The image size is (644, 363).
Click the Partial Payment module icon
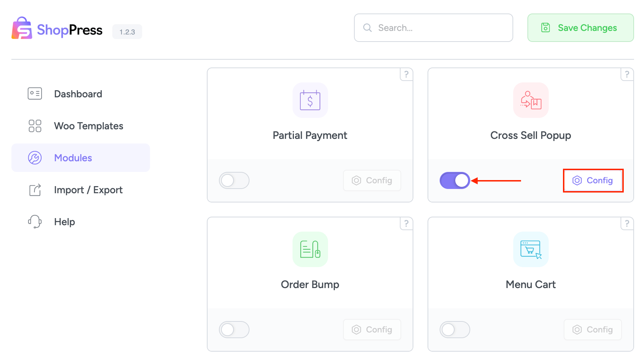tap(310, 100)
